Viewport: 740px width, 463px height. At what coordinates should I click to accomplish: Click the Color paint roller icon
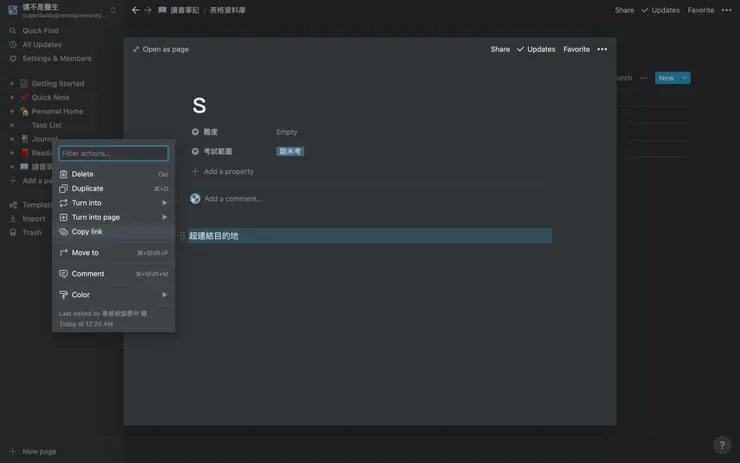click(x=63, y=295)
